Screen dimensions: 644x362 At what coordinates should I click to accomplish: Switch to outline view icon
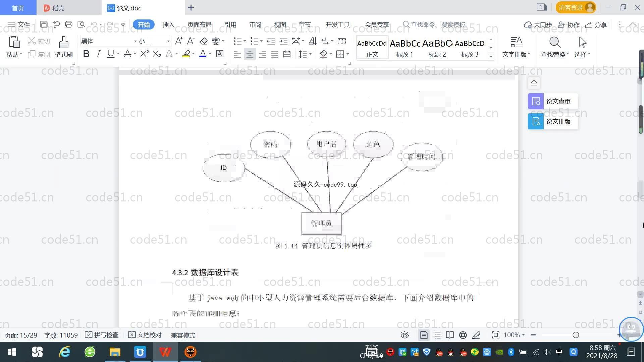[x=437, y=335]
